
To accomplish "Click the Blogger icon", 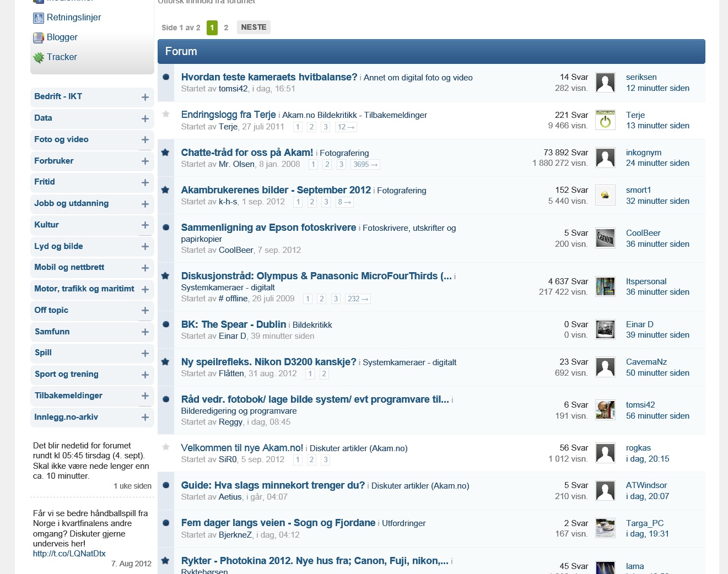I will point(39,38).
